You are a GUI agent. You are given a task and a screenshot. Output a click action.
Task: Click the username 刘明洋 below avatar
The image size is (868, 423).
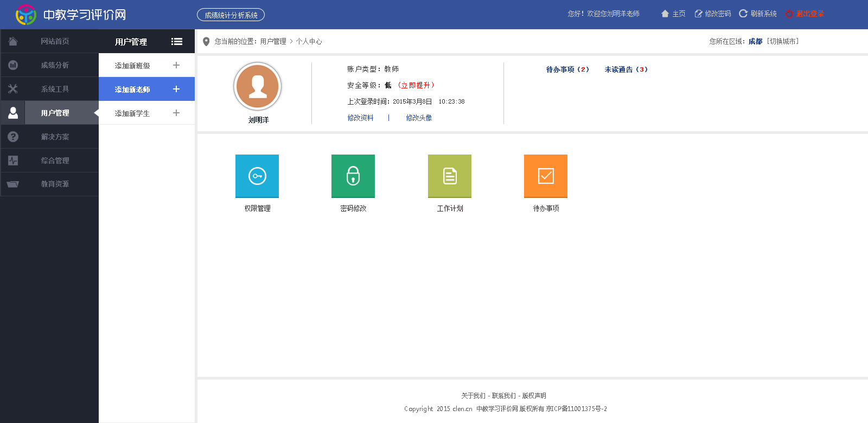tap(258, 120)
